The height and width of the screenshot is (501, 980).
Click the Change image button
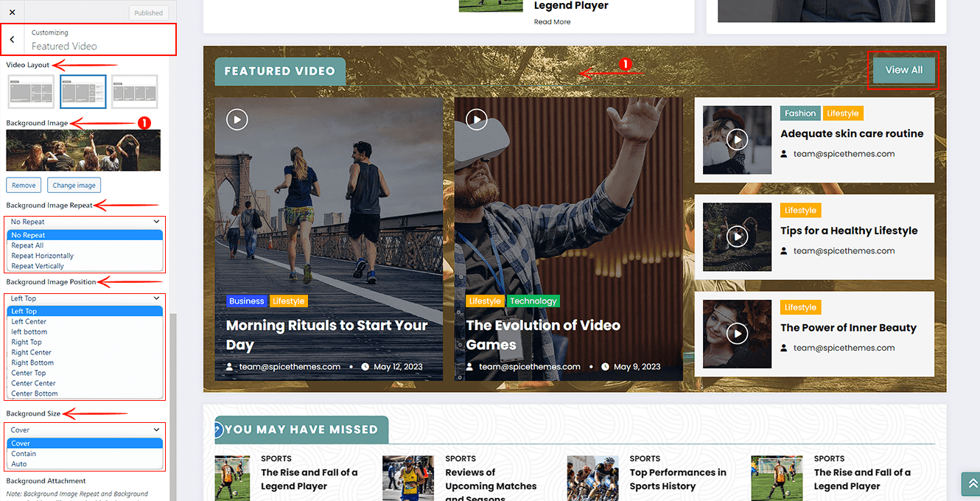pyautogui.click(x=74, y=185)
